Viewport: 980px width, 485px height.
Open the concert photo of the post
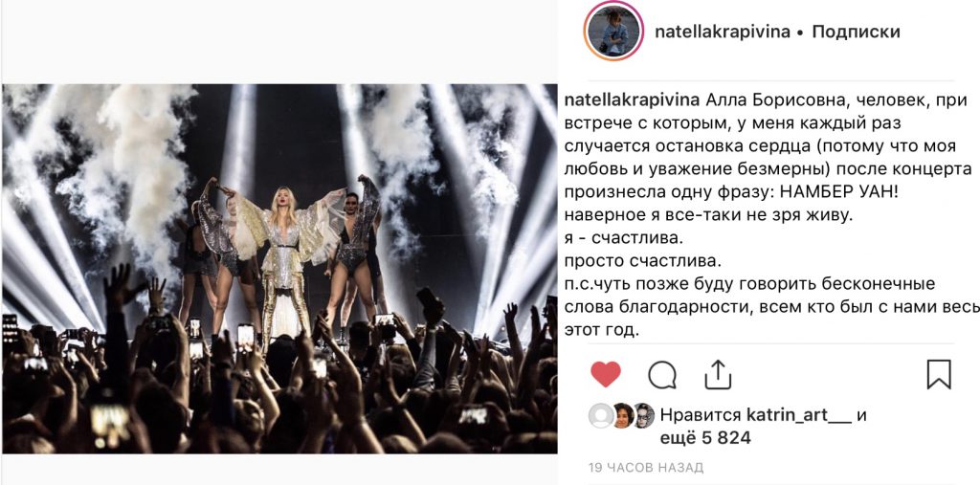click(279, 269)
